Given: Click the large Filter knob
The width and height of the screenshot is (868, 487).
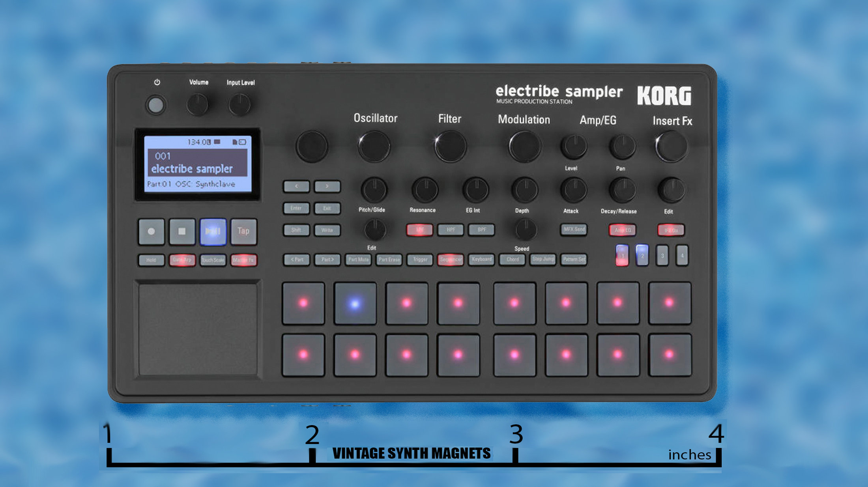Looking at the screenshot, I should point(450,146).
